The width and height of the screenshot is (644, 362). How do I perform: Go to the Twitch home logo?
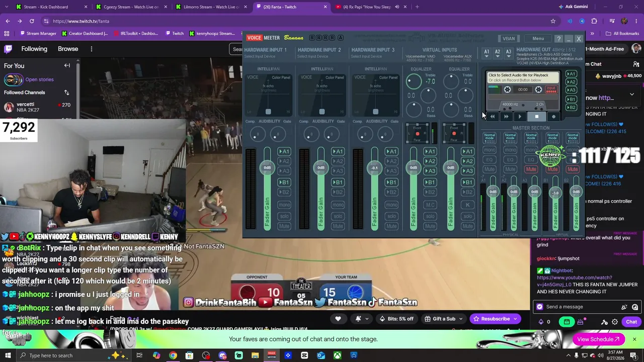(8, 49)
